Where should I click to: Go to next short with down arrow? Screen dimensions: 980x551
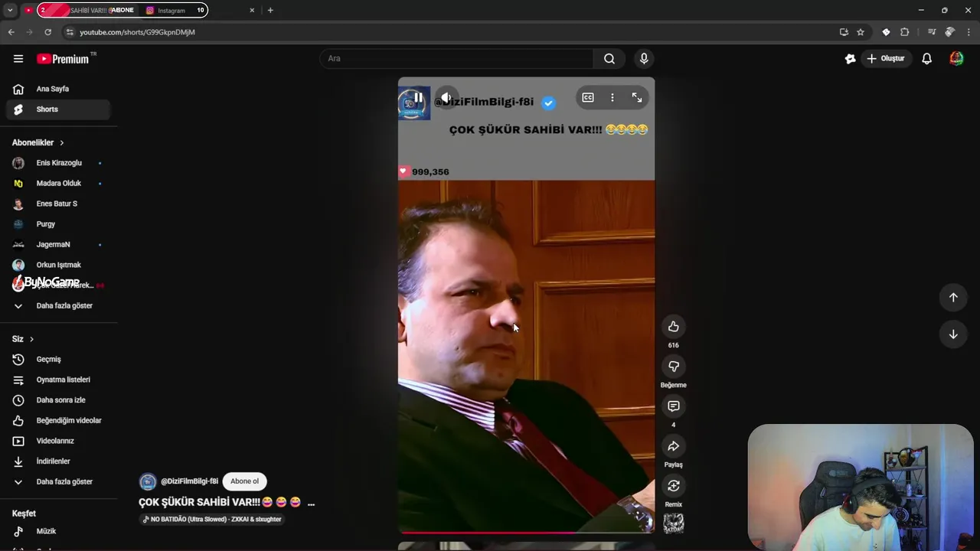coord(953,334)
